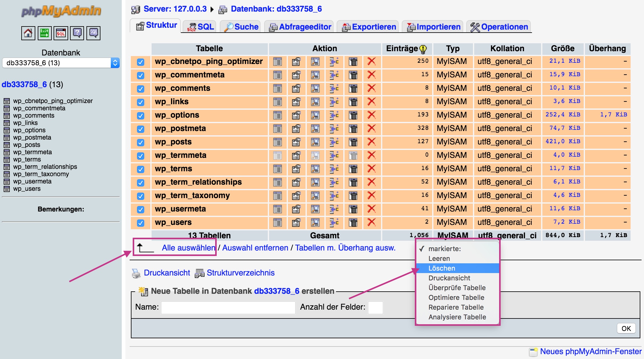Click search icon for wp_postmeta row
The image size is (644, 359).
click(x=315, y=129)
